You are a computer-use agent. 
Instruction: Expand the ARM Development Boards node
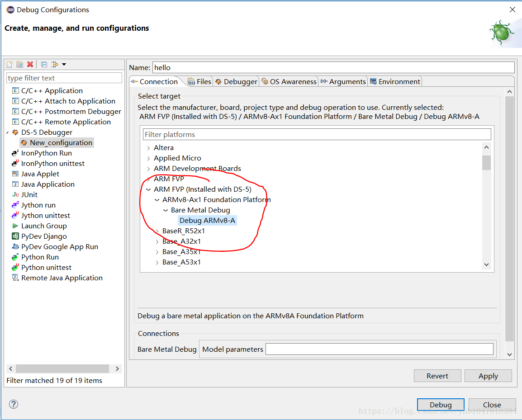[x=148, y=169]
